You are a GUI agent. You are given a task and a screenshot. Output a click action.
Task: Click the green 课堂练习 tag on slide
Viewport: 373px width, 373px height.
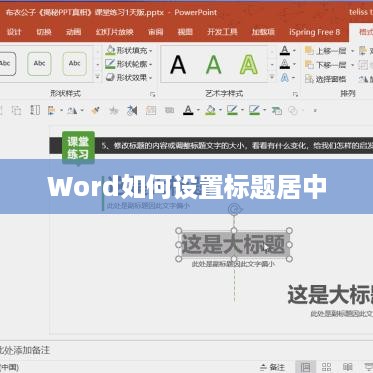[78, 148]
